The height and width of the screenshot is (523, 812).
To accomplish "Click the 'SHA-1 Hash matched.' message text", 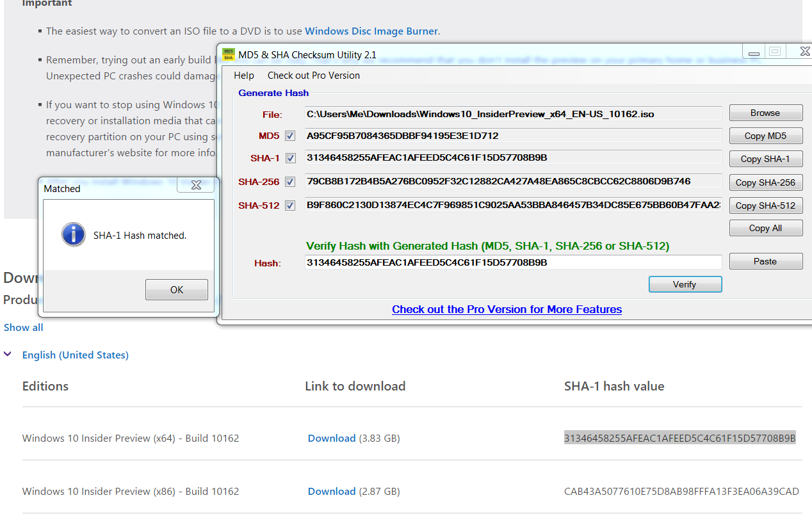I will 140,236.
